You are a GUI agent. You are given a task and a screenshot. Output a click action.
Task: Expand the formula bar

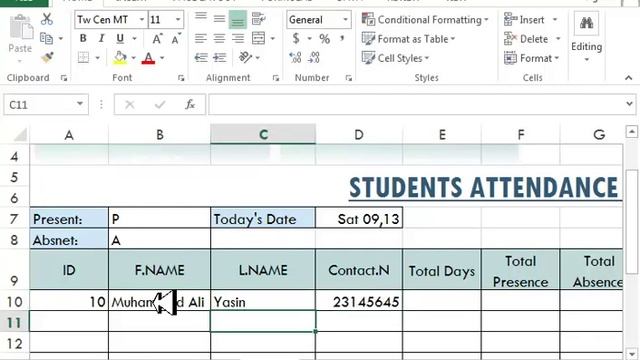pyautogui.click(x=629, y=104)
